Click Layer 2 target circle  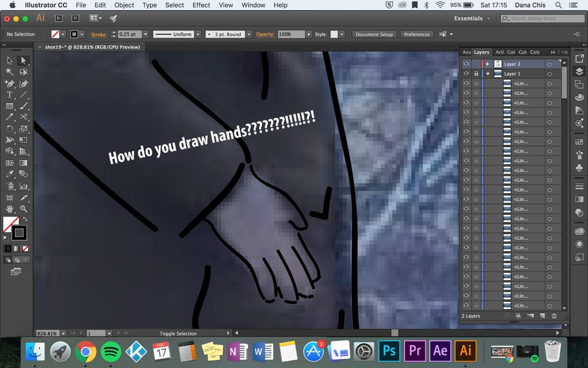tap(550, 64)
